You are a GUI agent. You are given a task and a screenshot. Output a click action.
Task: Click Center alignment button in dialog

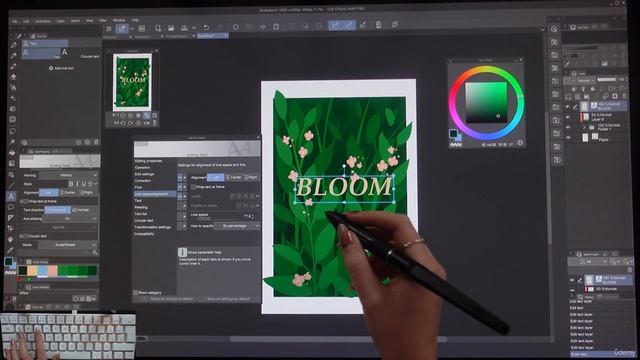pyautogui.click(x=234, y=178)
